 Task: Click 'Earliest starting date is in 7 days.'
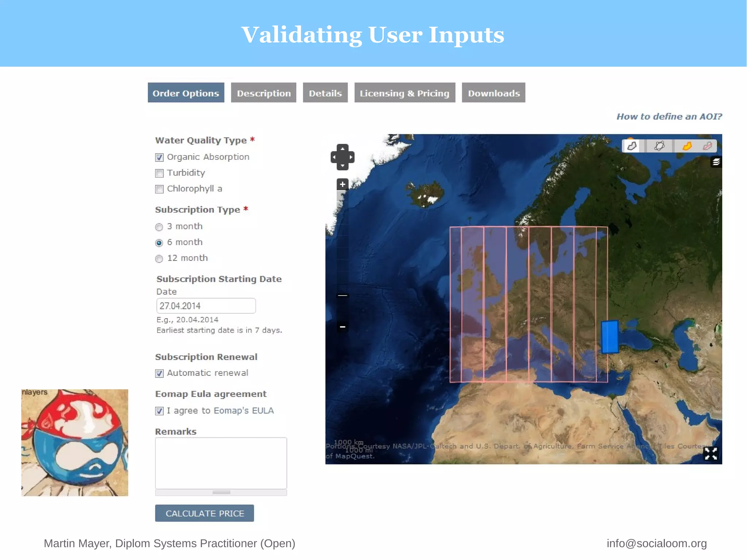[x=219, y=330]
